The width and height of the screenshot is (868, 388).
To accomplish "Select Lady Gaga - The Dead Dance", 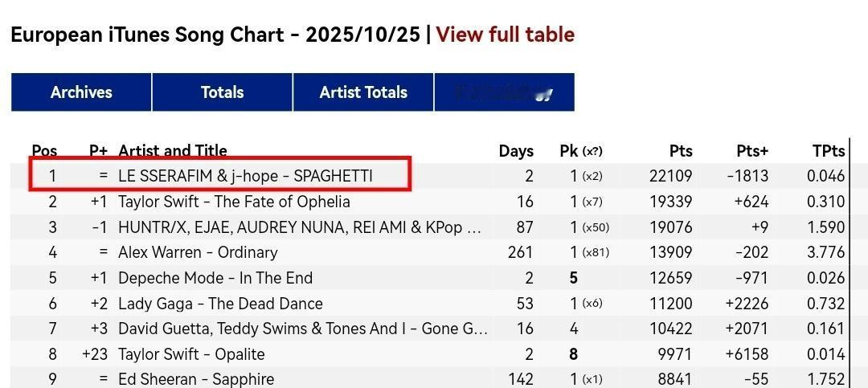I will [x=220, y=304].
